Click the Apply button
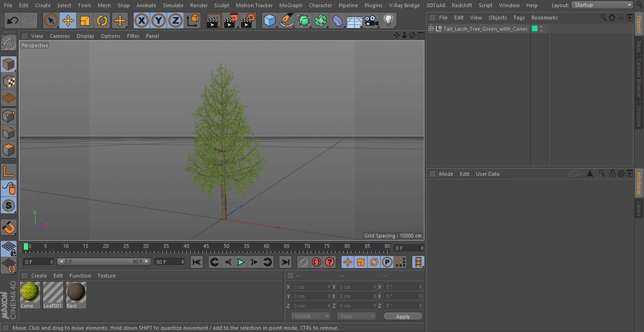This screenshot has width=644, height=332. coord(403,317)
